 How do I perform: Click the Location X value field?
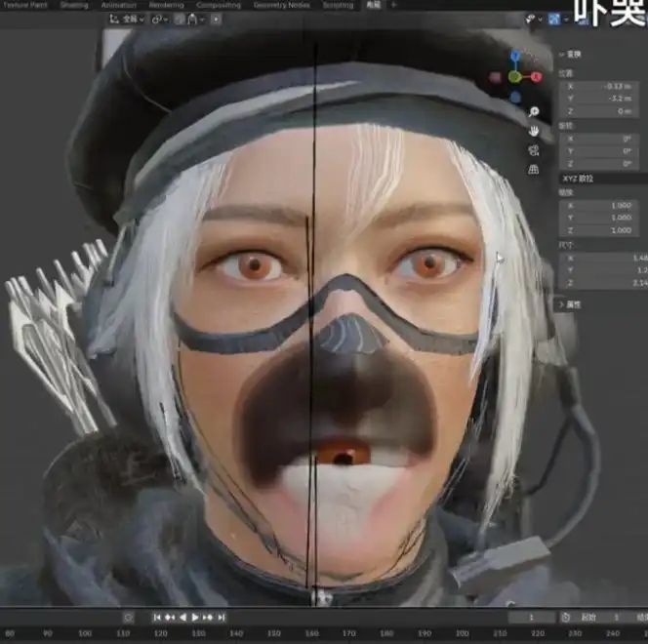click(605, 85)
